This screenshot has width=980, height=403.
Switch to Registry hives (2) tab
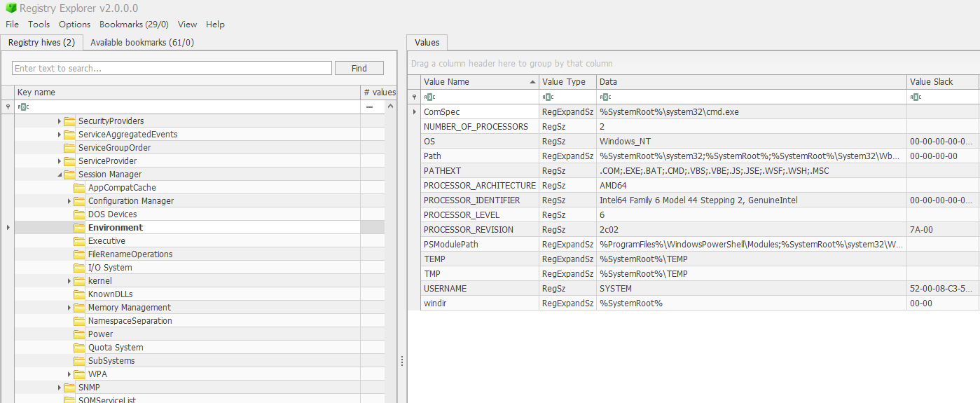[41, 42]
